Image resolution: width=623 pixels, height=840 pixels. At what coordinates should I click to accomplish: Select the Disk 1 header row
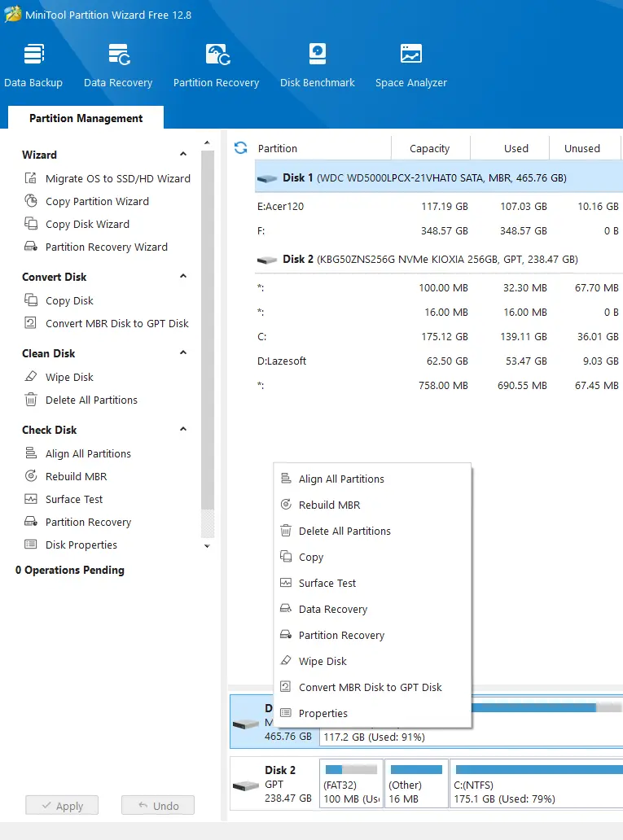[439, 178]
